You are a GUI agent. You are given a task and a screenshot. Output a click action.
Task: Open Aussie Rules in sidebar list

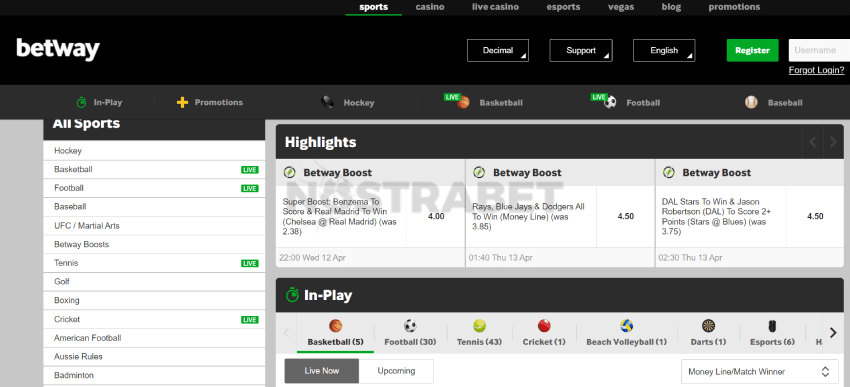(x=154, y=357)
